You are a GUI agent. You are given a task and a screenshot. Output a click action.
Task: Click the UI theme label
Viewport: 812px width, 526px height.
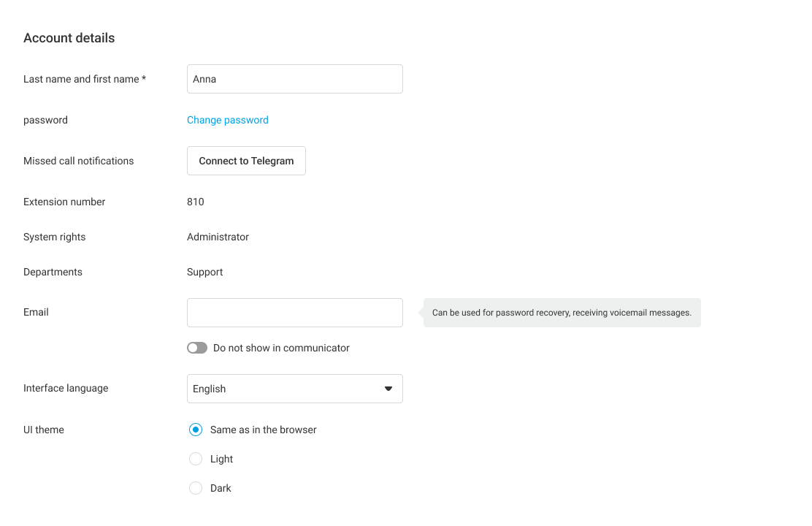[x=44, y=430]
